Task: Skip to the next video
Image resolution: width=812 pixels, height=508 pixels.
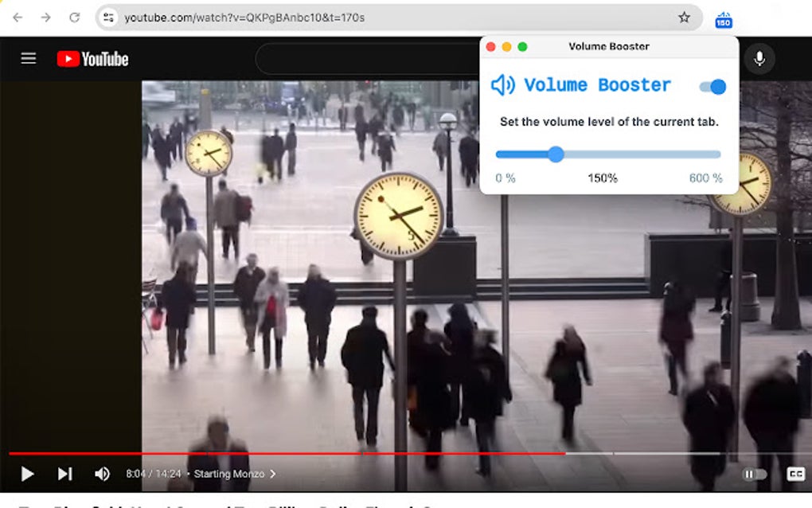Action: click(x=64, y=474)
